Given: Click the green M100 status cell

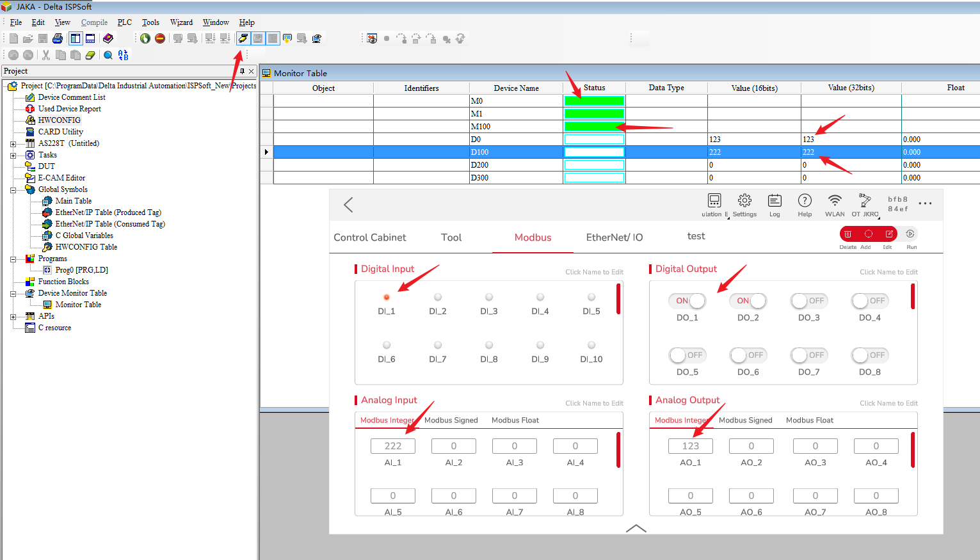Looking at the screenshot, I should coord(593,127).
